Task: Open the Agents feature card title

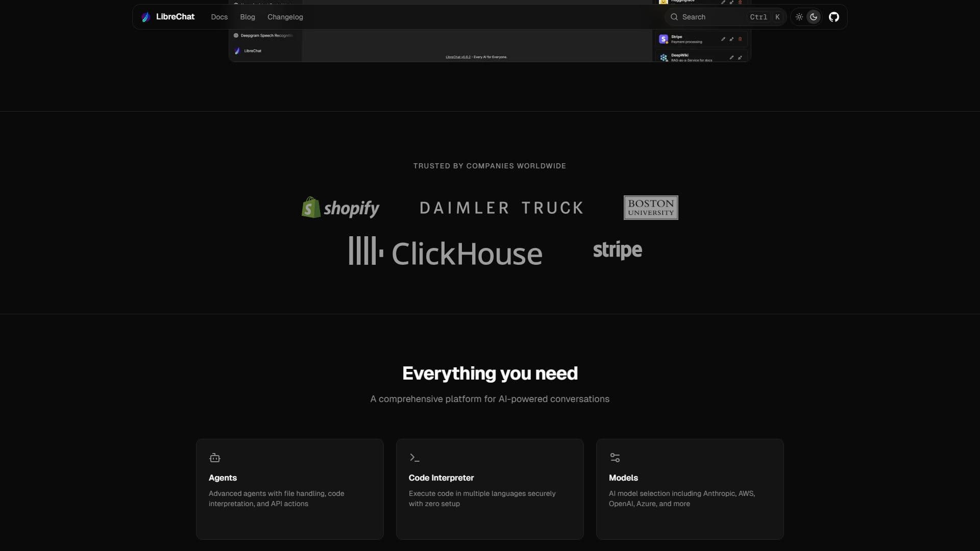Action: pyautogui.click(x=223, y=478)
